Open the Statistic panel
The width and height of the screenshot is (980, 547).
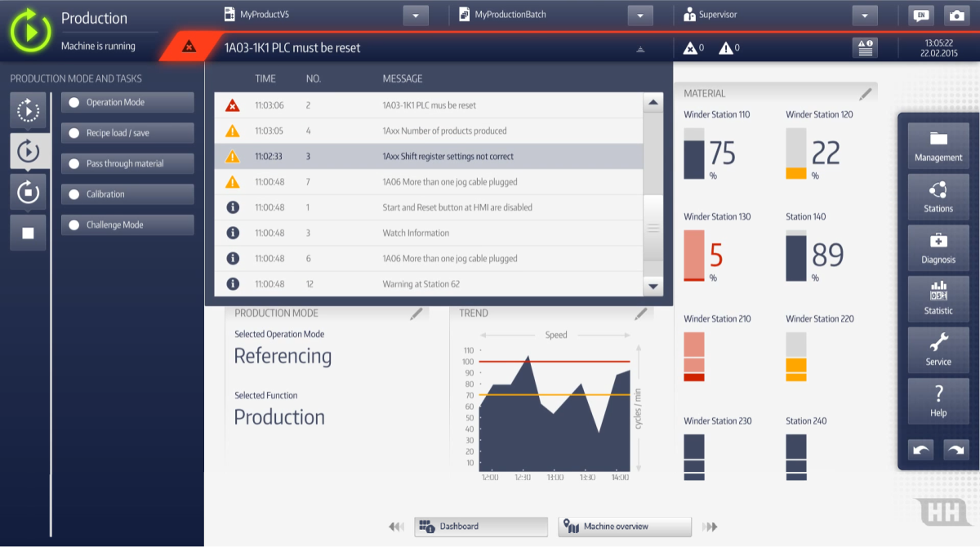(938, 299)
